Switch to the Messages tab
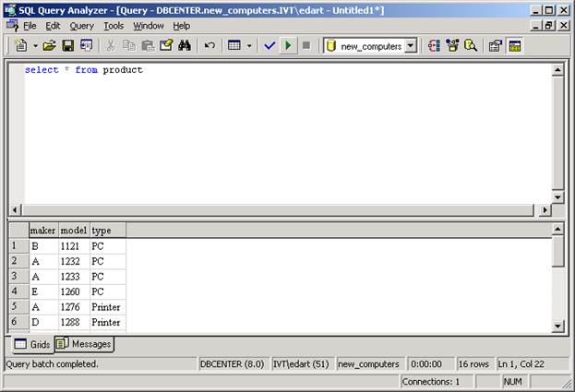Image resolution: width=575 pixels, height=392 pixels. tap(85, 344)
